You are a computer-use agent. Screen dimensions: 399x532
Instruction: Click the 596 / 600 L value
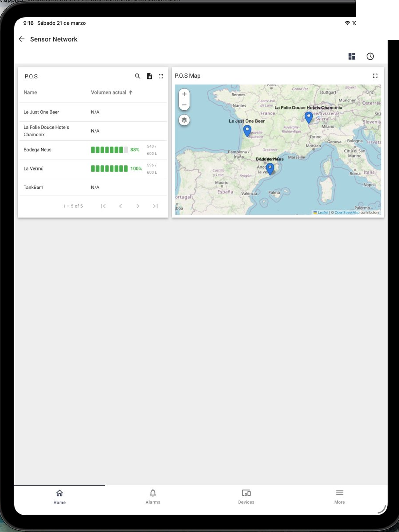click(x=152, y=169)
